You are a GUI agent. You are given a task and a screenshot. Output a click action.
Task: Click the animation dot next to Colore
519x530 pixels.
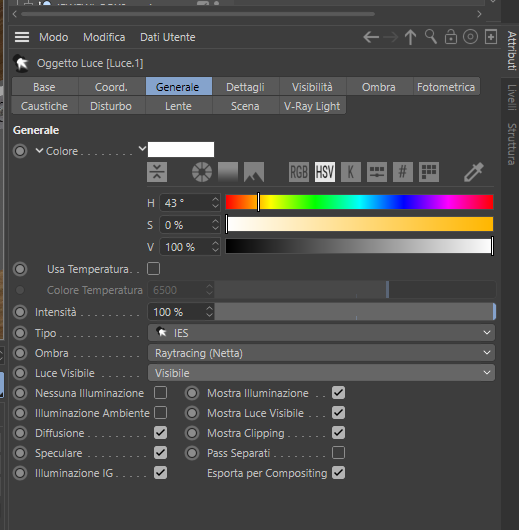click(20, 151)
